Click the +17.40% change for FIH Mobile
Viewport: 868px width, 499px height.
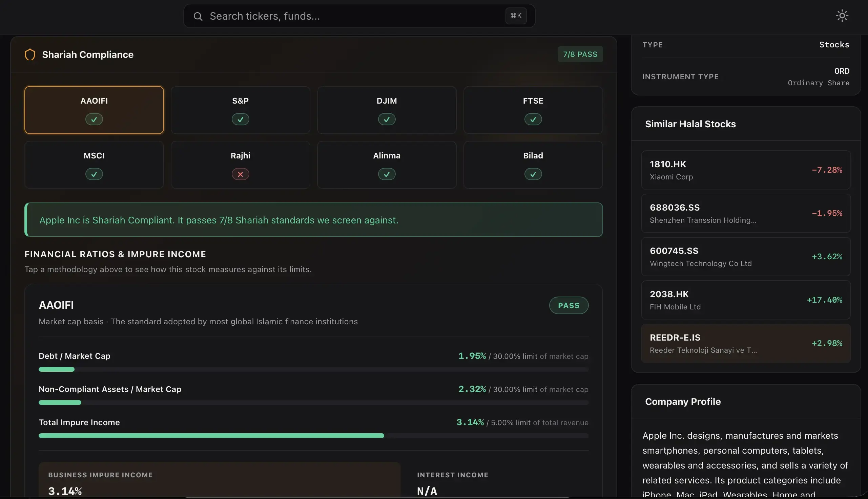pyautogui.click(x=824, y=300)
